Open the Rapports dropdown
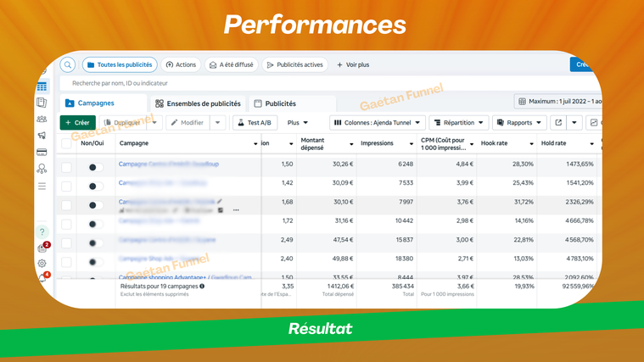644x362 pixels. point(519,123)
